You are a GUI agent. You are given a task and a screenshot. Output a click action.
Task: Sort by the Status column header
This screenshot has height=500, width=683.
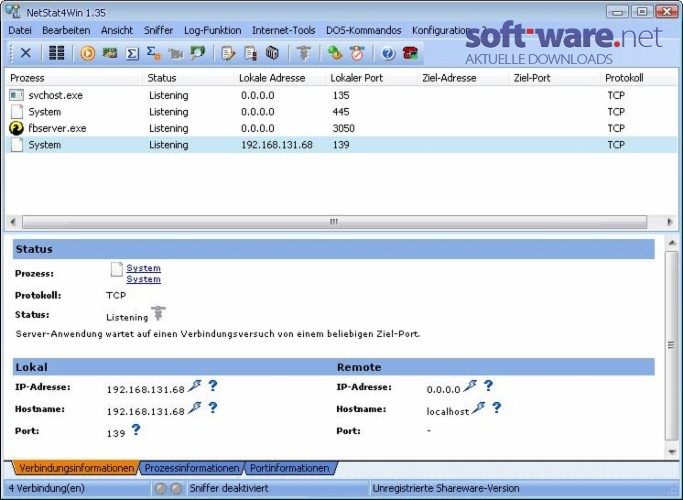[x=188, y=78]
